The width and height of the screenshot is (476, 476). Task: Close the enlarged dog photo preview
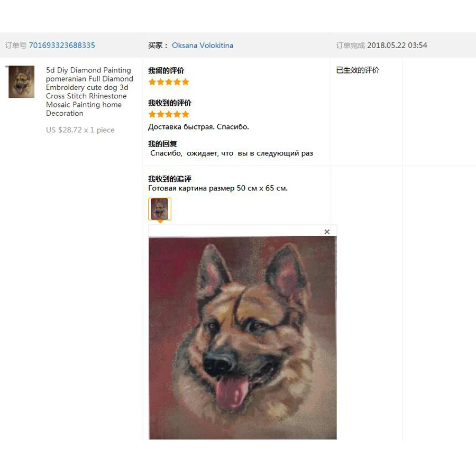(x=327, y=232)
